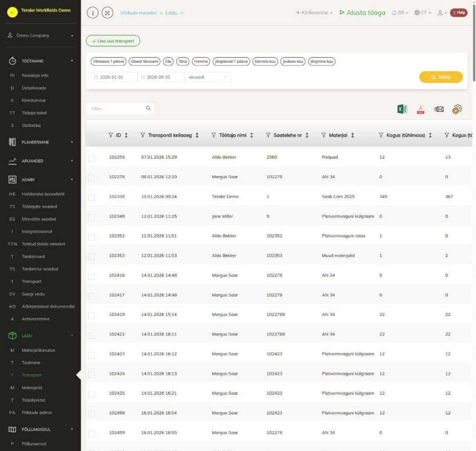This screenshot has width=476, height=451.
Task: Click the yellow Näita button
Action: (441, 77)
